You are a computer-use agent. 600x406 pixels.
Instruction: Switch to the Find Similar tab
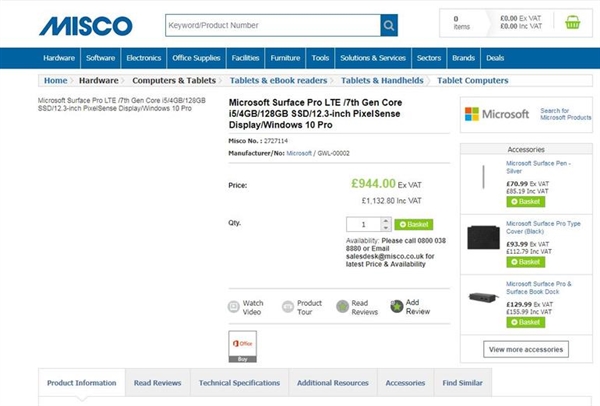(462, 382)
